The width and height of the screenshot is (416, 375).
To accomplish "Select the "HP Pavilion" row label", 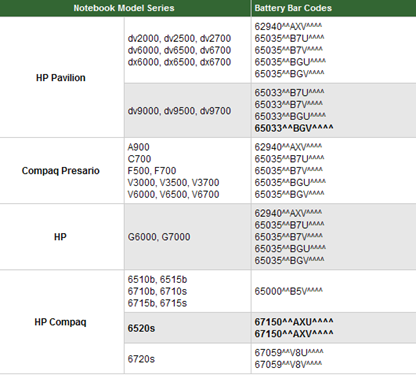I will click(x=61, y=78).
